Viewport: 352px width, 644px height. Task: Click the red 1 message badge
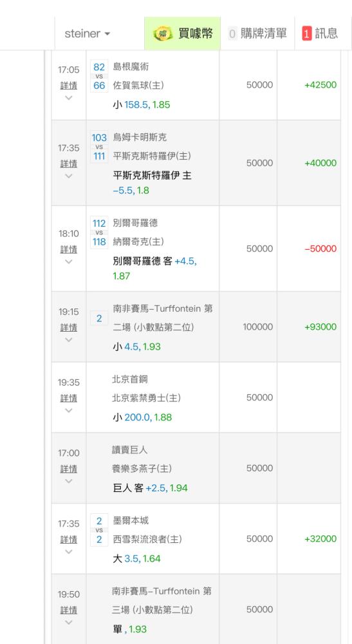click(x=307, y=33)
